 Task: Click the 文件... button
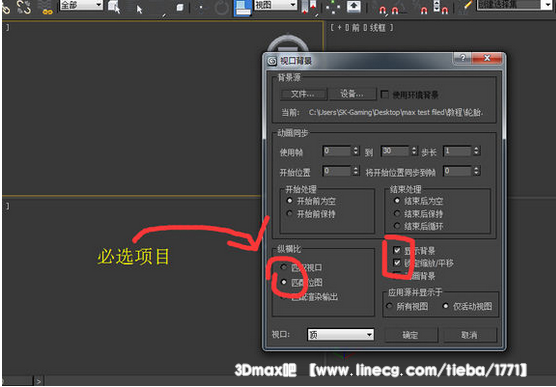coord(304,94)
